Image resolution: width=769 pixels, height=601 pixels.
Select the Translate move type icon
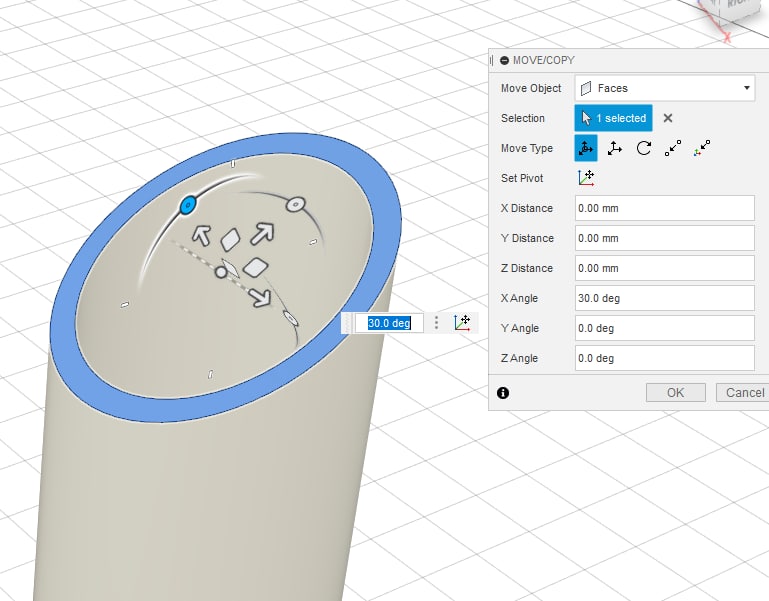pyautogui.click(x=615, y=148)
